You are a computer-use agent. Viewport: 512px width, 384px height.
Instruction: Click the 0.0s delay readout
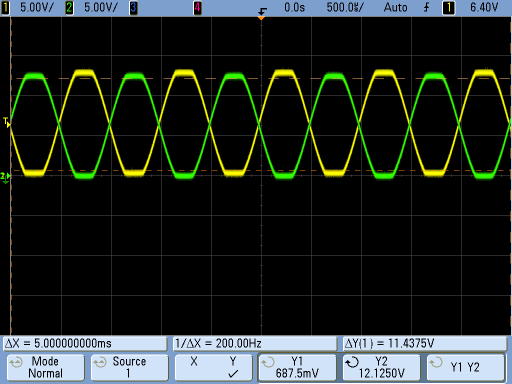point(294,7)
